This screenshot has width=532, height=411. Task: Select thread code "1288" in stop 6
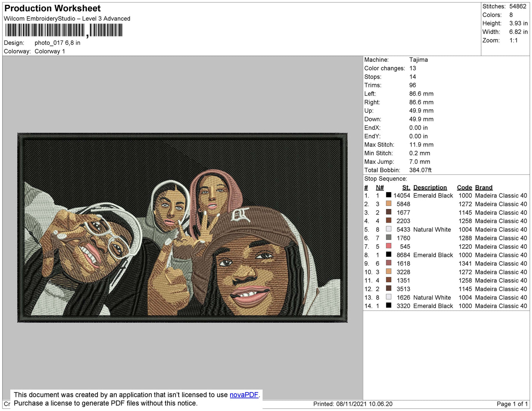[465, 238]
